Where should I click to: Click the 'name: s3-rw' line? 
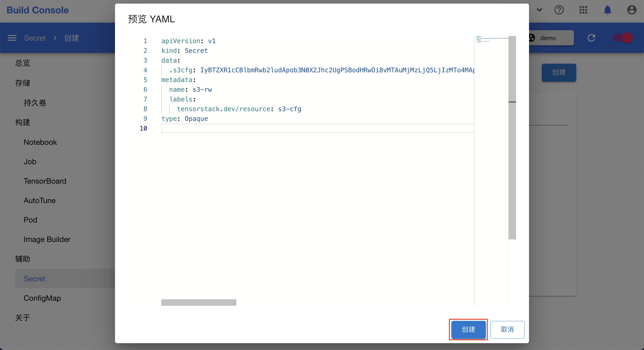(190, 90)
